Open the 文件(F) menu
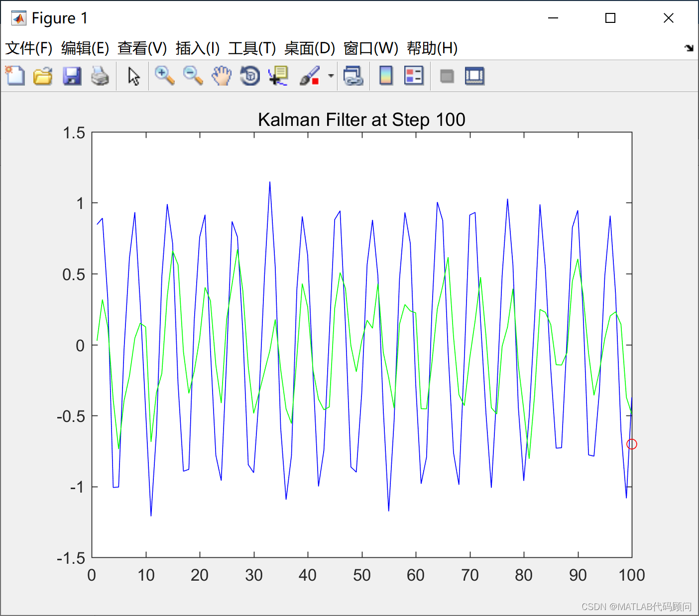The height and width of the screenshot is (616, 699). pos(27,48)
